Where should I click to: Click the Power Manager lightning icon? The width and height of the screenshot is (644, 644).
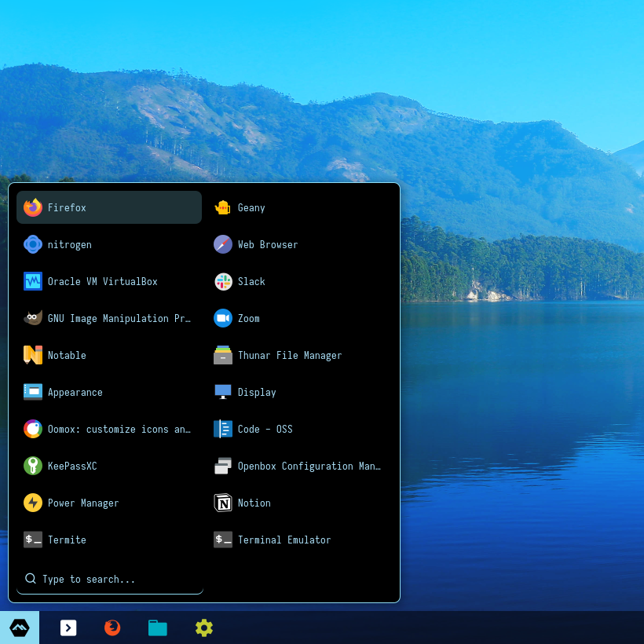click(33, 503)
